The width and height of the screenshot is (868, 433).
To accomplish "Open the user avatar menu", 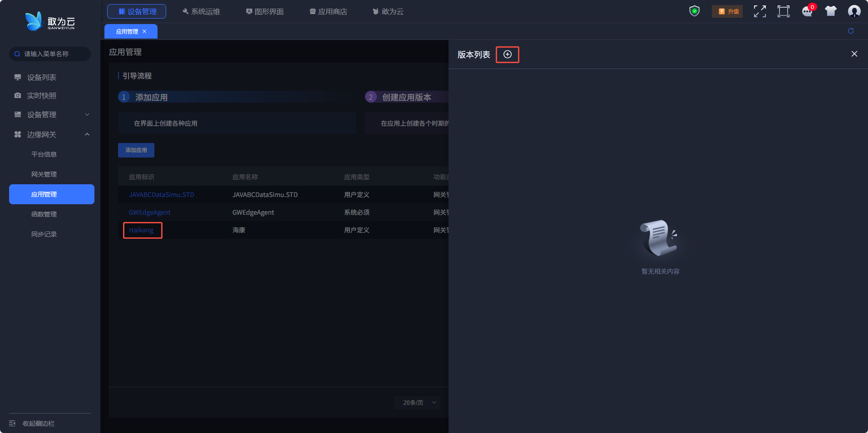I will tap(854, 11).
